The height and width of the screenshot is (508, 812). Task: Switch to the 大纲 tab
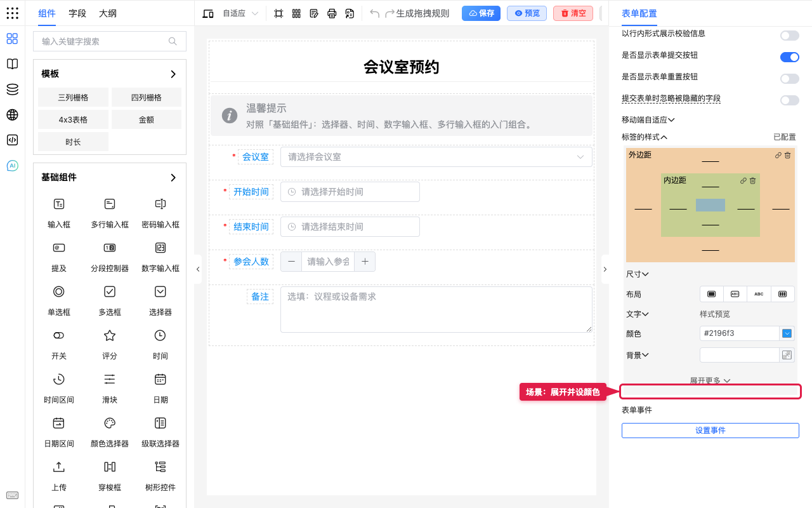tap(108, 13)
